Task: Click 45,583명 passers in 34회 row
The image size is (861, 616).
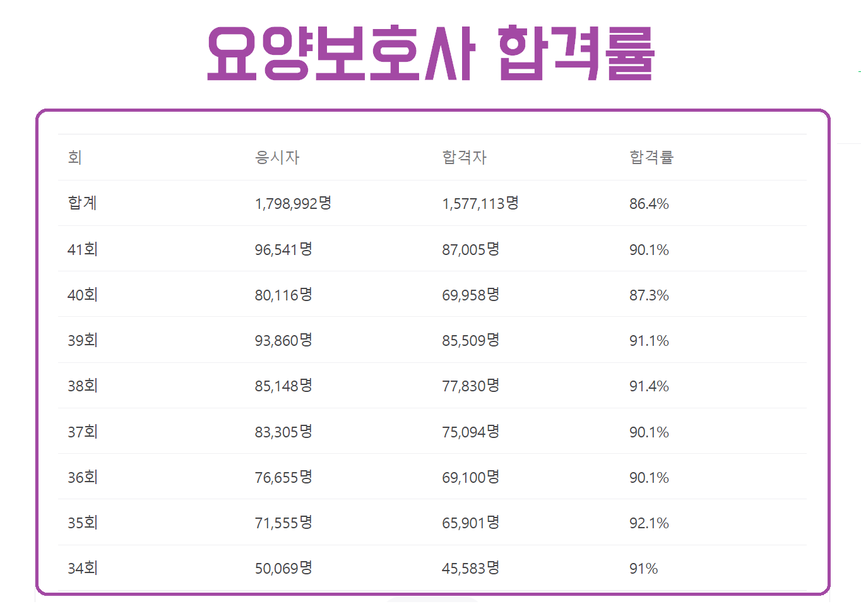Action: [471, 568]
